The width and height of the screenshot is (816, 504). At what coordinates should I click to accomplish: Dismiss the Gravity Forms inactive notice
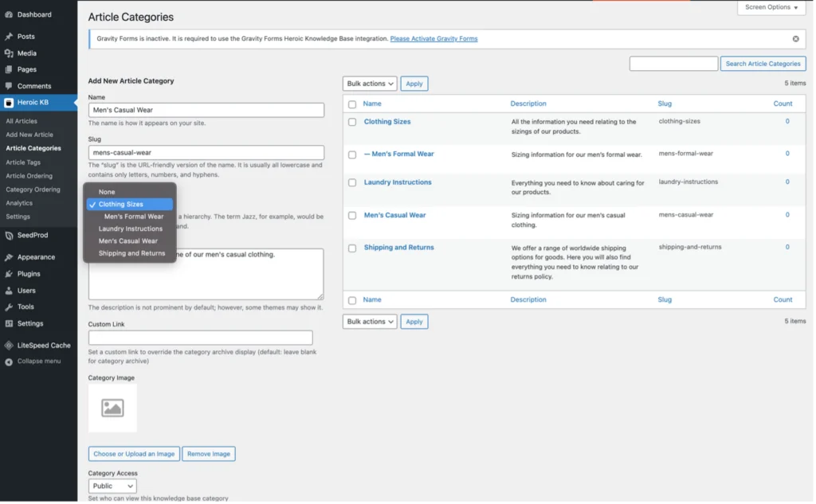[x=796, y=39]
